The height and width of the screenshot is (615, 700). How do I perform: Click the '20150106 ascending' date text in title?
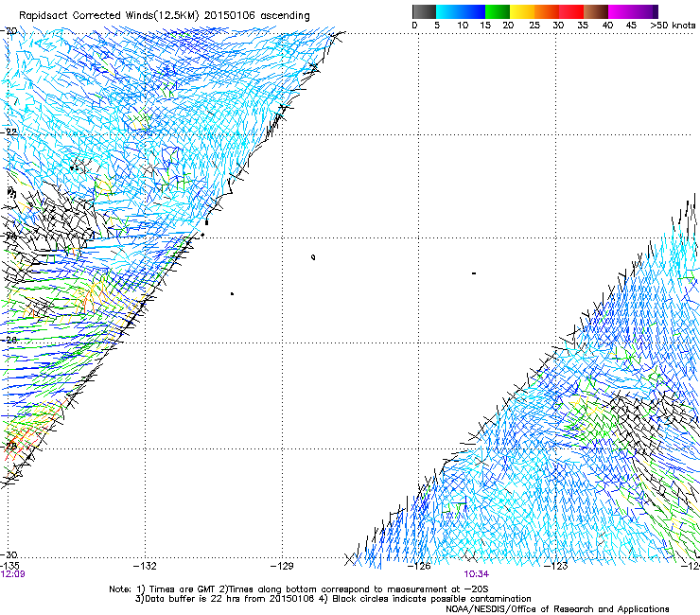pyautogui.click(x=256, y=16)
